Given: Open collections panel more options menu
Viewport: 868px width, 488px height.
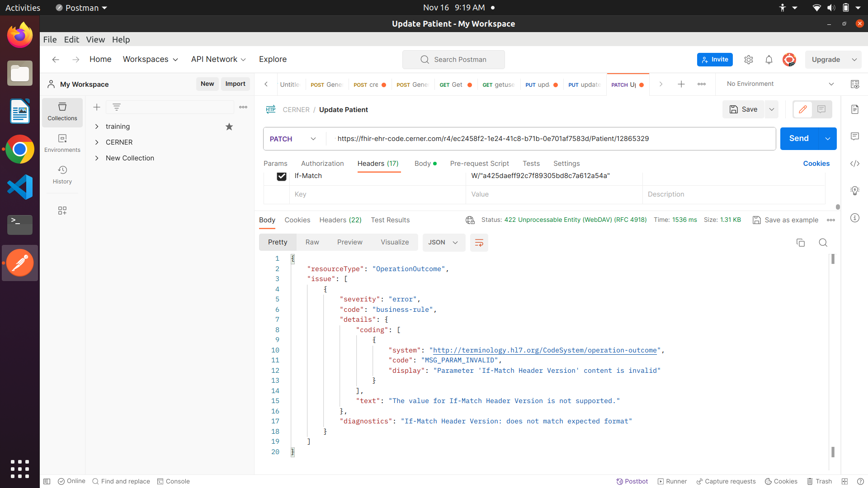Looking at the screenshot, I should point(243,107).
